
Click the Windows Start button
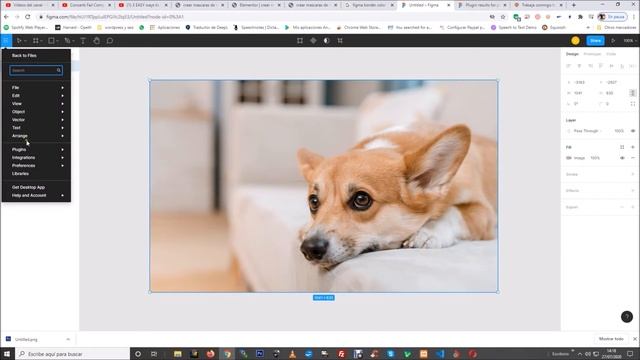pyautogui.click(x=7, y=353)
